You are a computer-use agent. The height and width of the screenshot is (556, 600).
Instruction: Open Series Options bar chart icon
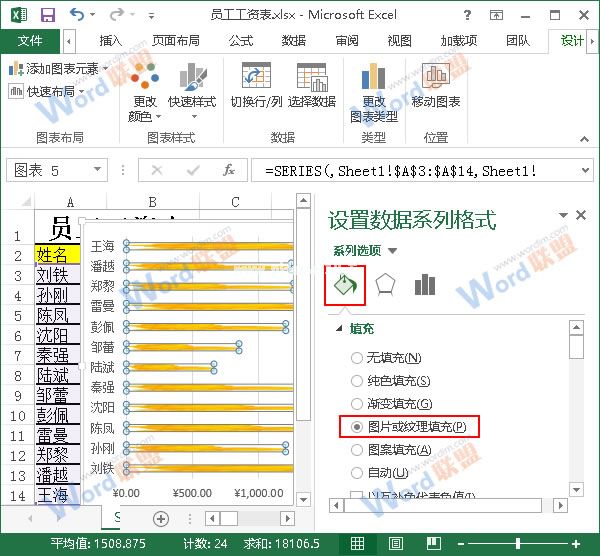point(425,285)
